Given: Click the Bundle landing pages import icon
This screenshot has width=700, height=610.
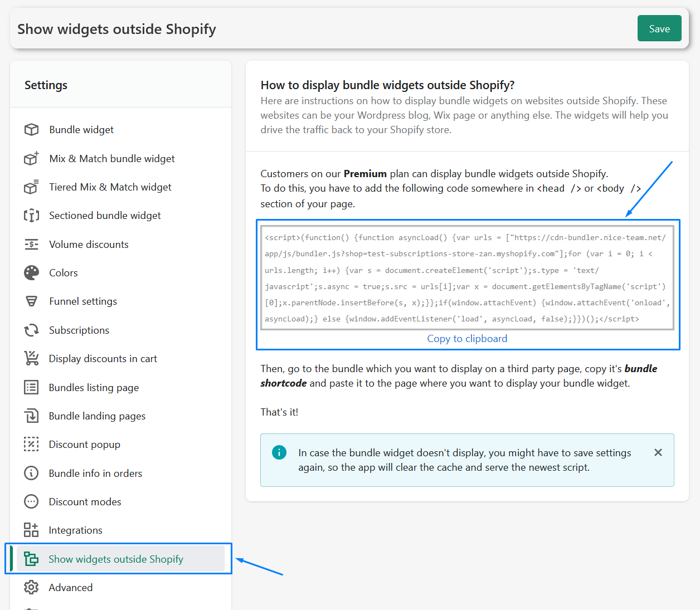Looking at the screenshot, I should (x=31, y=416).
